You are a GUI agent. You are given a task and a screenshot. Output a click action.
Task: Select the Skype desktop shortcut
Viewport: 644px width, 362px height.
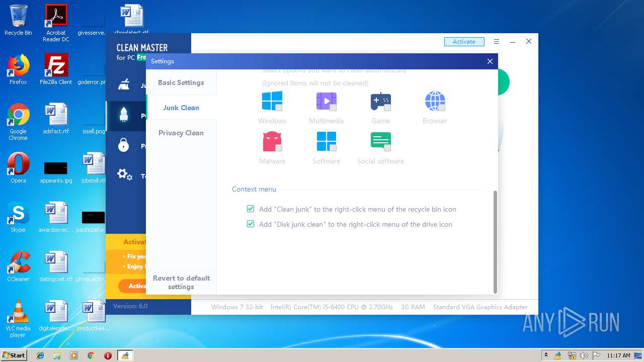point(18,217)
